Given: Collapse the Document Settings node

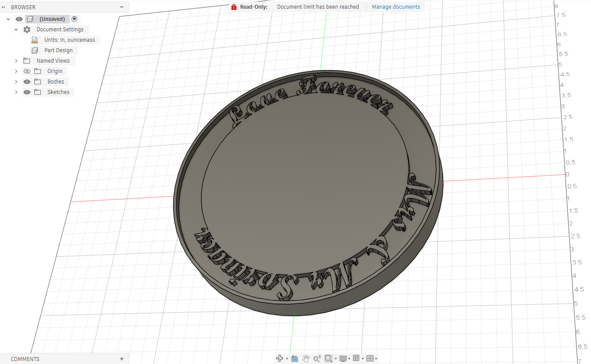Looking at the screenshot, I should (16, 30).
